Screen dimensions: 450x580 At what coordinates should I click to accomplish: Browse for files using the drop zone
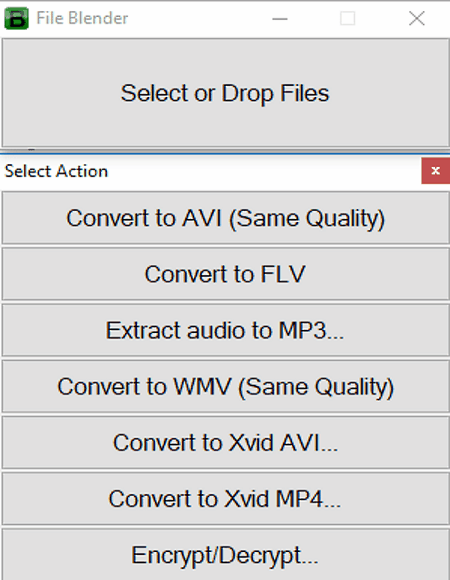pos(225,93)
